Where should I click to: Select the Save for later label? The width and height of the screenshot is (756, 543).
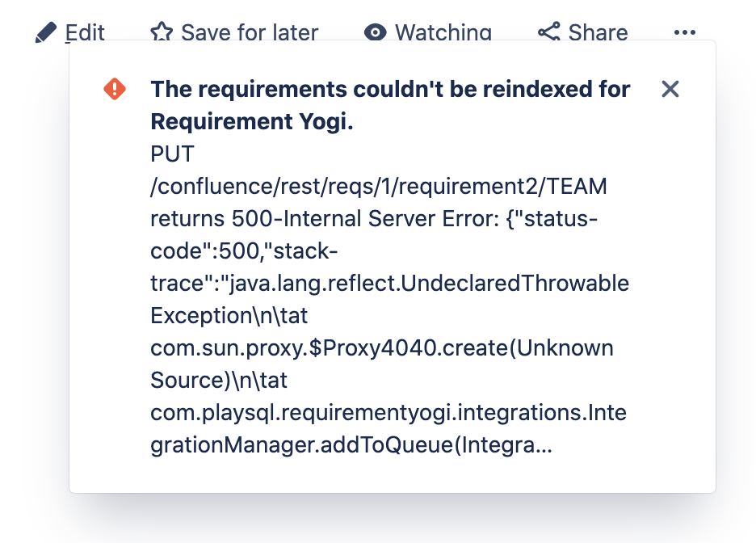[x=250, y=33]
